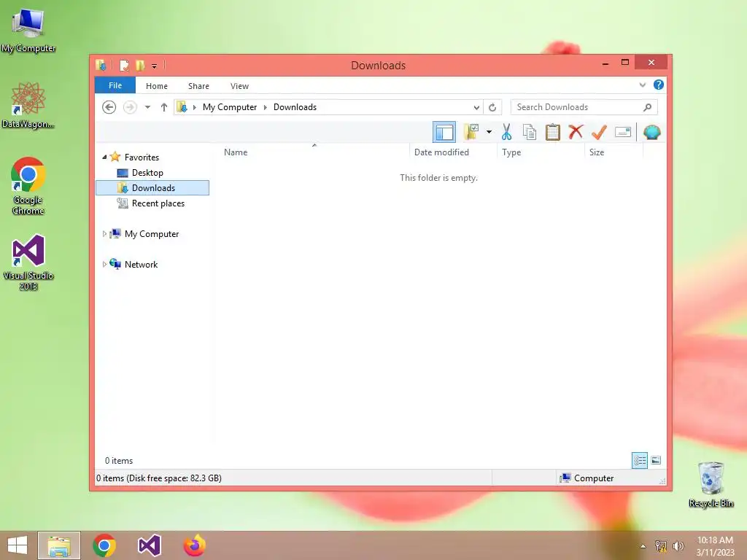The width and height of the screenshot is (747, 560).
Task: Click the search magnifier icon
Action: tap(648, 107)
